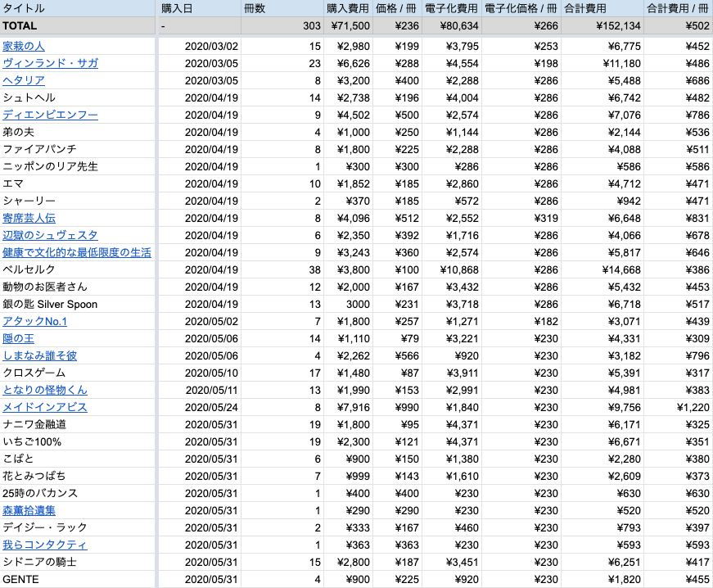Image resolution: width=713 pixels, height=588 pixels.
Task: Select the クロスゲーム title cell
Action: point(78,373)
